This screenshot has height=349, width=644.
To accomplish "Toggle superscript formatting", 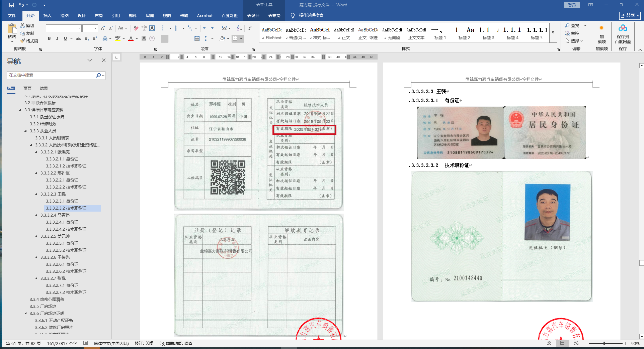I will click(x=95, y=38).
